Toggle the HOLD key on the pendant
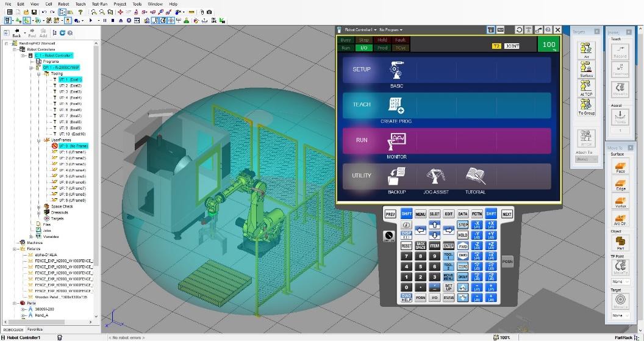Screen dimensions: 644x341 [x=463, y=235]
